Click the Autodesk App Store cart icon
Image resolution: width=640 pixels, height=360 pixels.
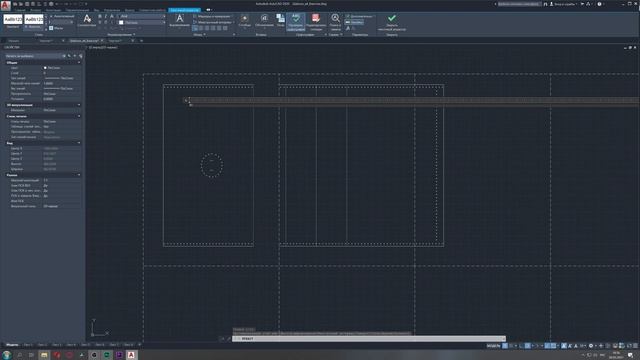tap(582, 4)
